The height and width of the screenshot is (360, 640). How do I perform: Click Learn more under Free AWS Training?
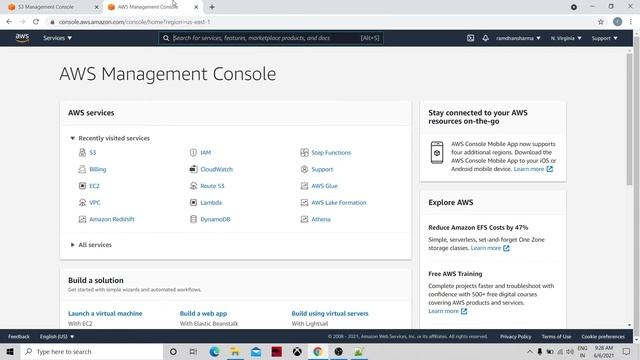pos(447,311)
